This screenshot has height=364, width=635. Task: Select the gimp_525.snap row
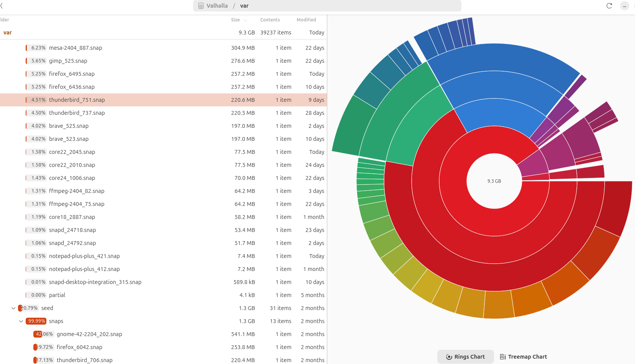115,61
